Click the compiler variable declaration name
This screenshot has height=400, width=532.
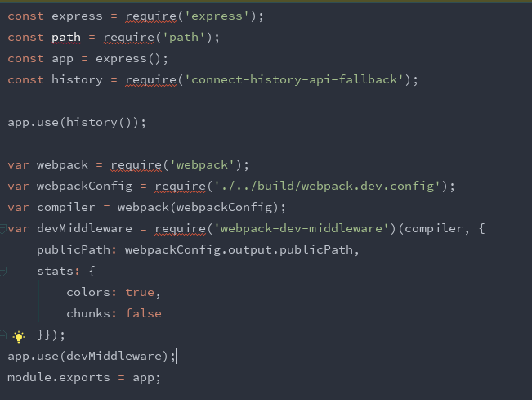point(66,208)
